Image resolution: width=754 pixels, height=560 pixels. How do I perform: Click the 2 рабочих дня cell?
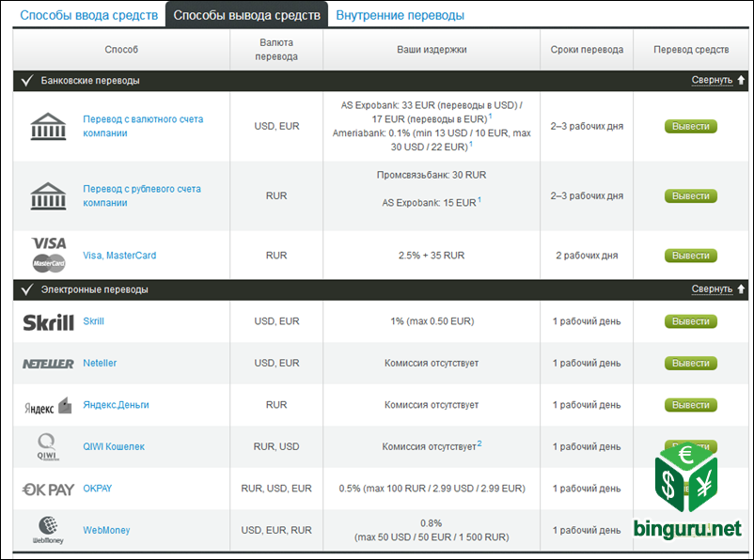pos(587,256)
